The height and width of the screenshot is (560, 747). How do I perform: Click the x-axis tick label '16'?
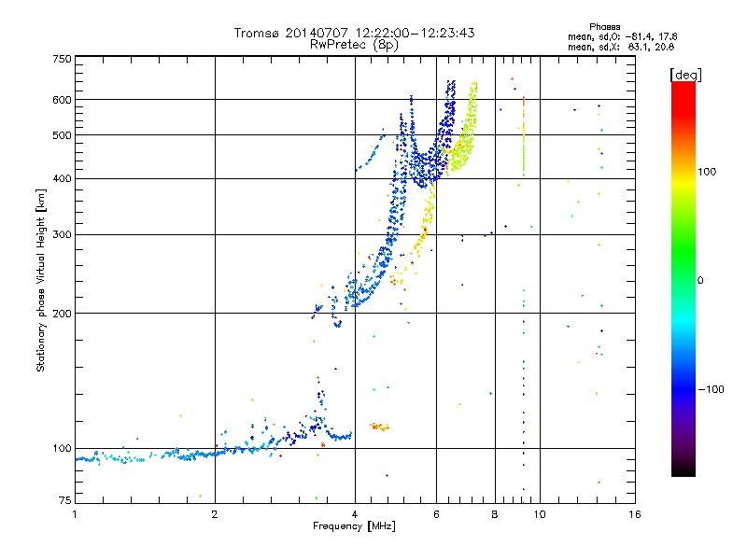635,514
